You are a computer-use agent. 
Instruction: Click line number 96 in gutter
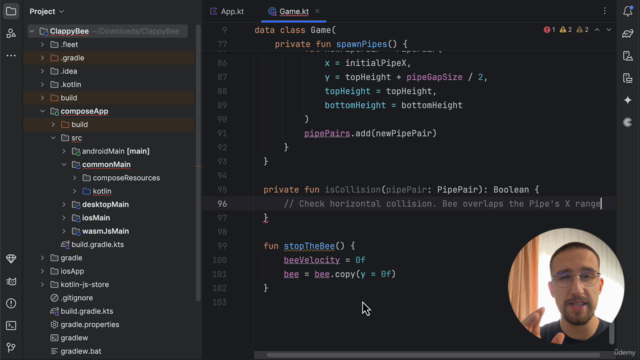coord(222,204)
